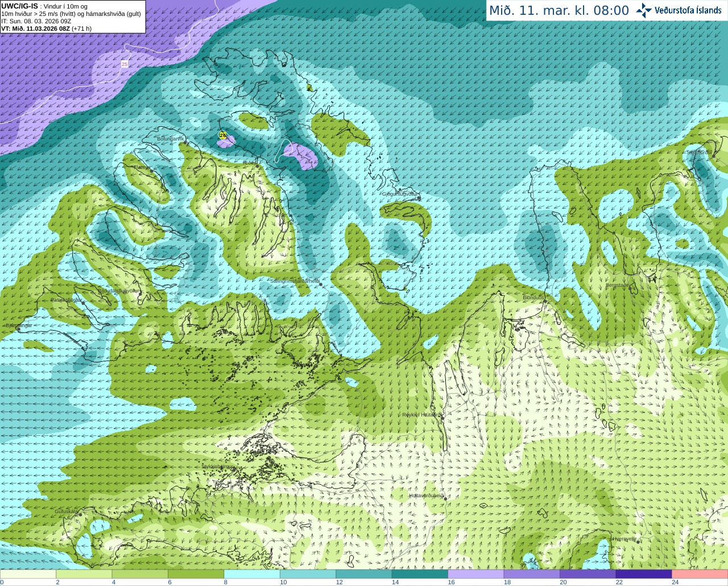Click the Siglufjörður station label
This screenshot has height=586, width=728.
699,152
